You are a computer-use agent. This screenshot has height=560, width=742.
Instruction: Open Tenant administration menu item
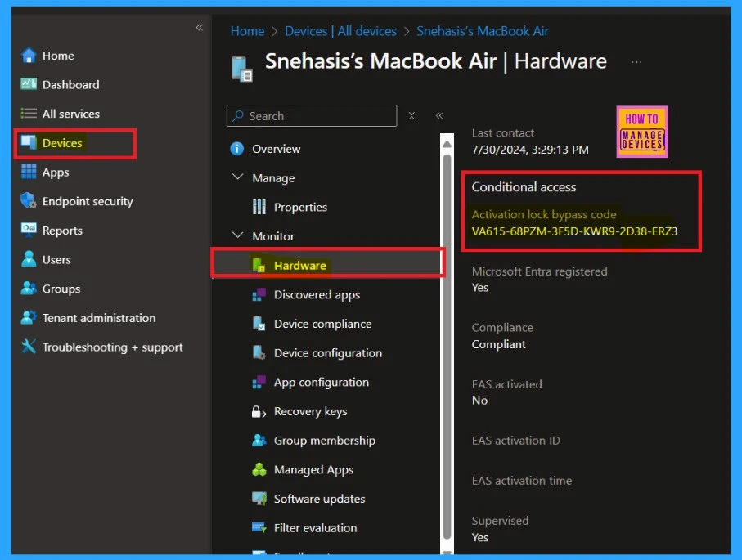point(99,318)
